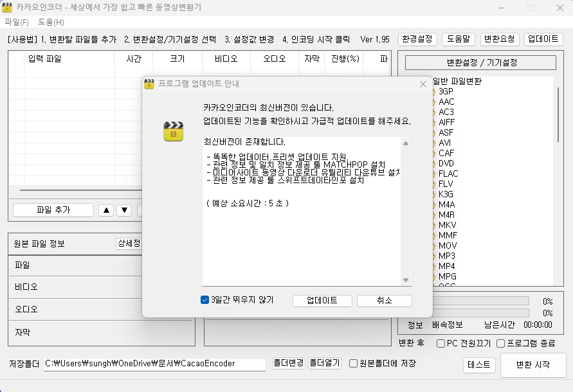The image size is (573, 392).
Task: Select the MP3 preset
Action: [x=446, y=256]
